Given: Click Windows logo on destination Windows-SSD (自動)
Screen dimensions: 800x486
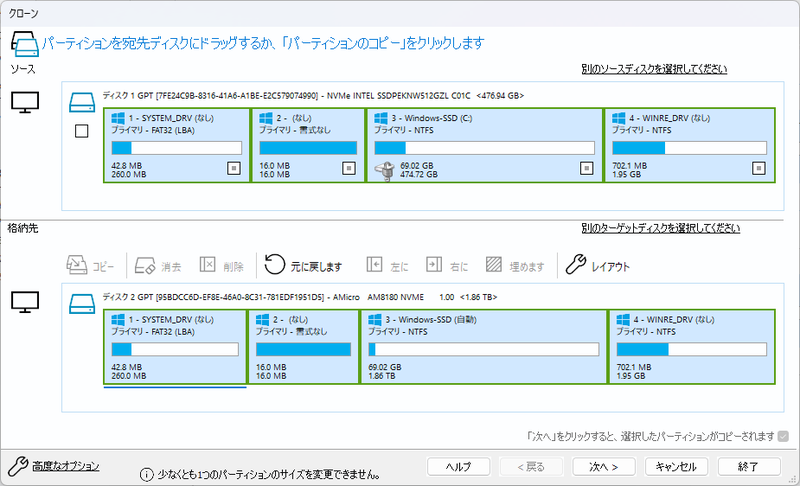Looking at the screenshot, I should [375, 320].
